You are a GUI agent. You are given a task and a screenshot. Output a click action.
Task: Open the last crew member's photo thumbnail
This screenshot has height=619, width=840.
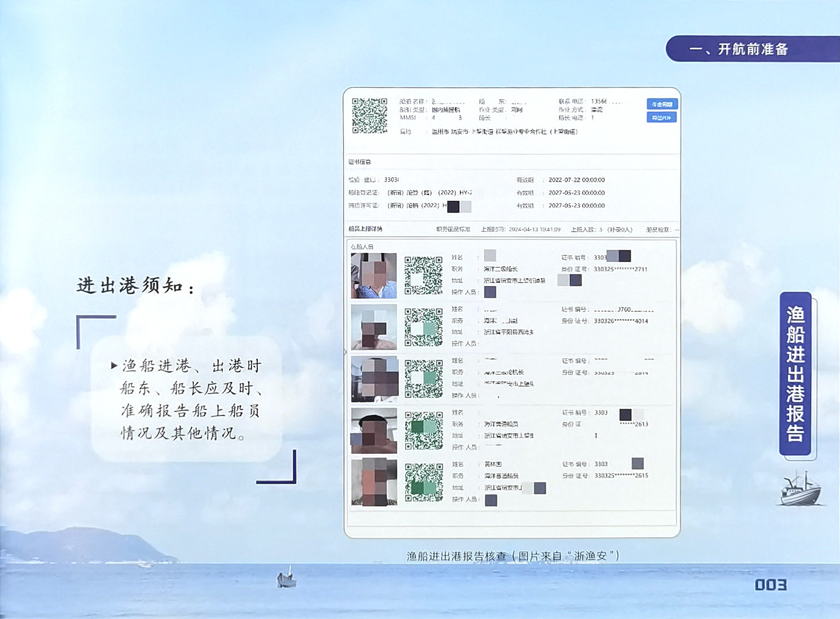pos(373,483)
